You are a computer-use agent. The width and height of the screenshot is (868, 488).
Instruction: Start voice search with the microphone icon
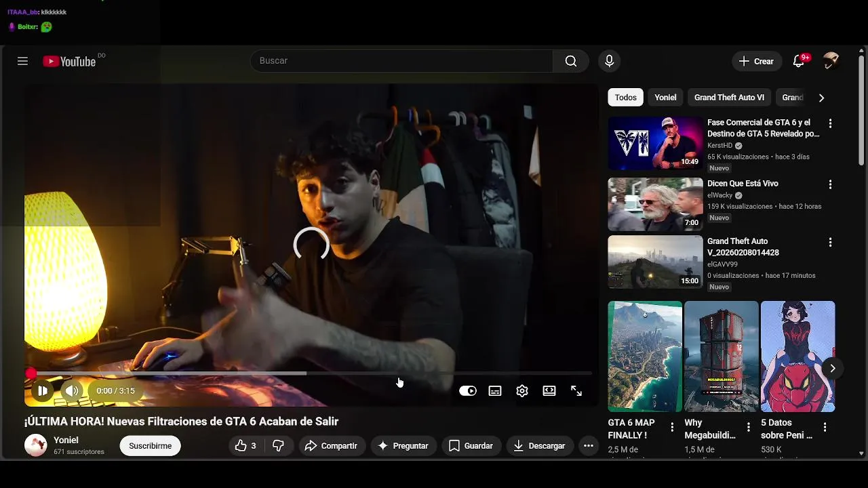(x=609, y=61)
